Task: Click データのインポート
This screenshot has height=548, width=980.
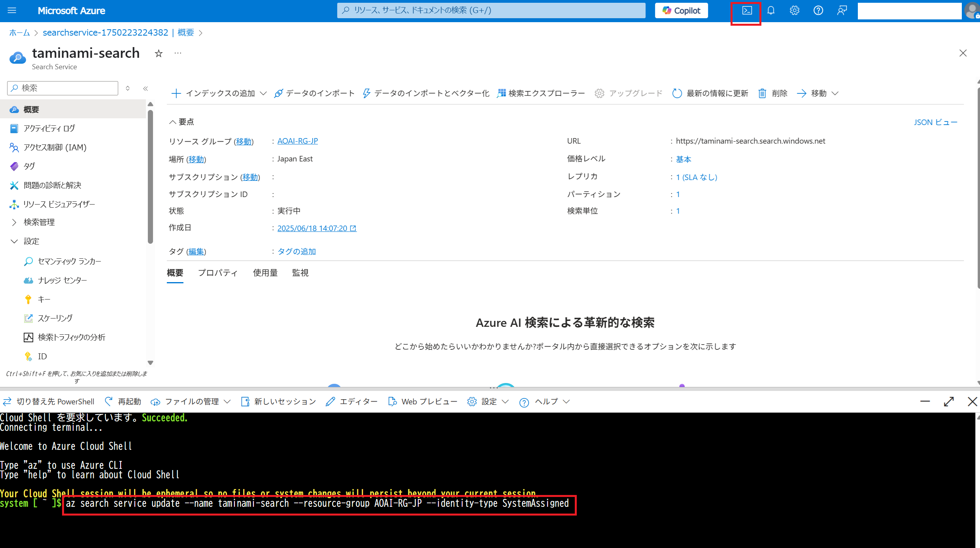Action: (314, 93)
